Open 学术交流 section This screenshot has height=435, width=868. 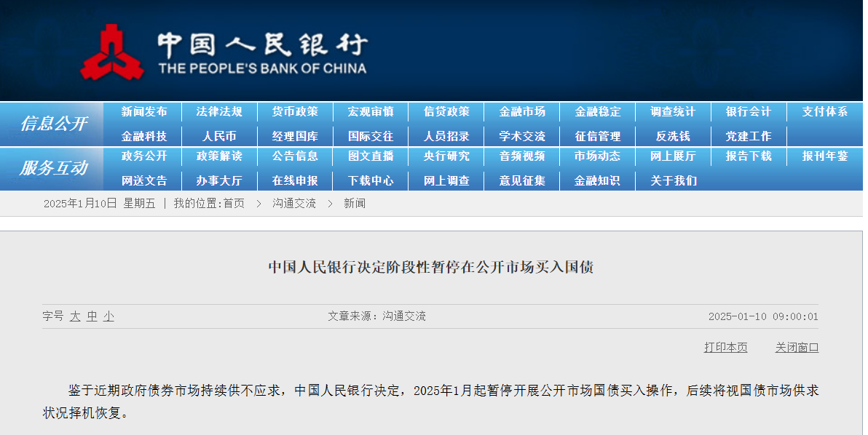click(x=522, y=136)
